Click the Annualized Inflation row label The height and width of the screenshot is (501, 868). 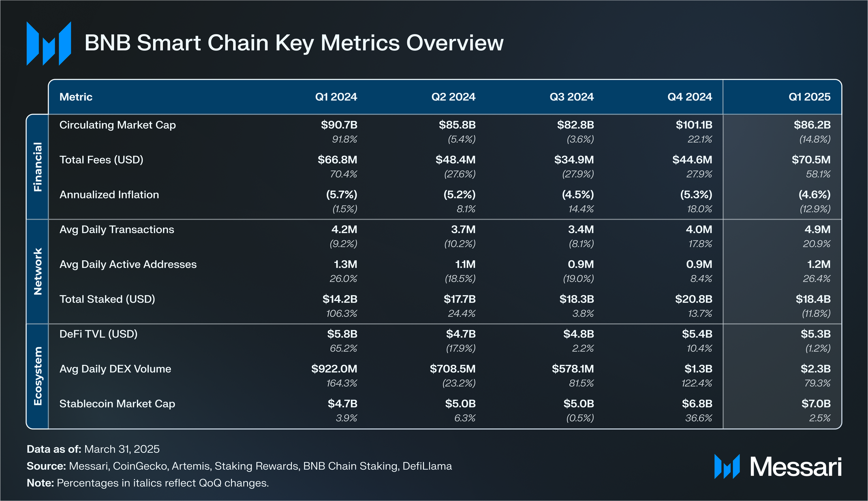pos(109,194)
